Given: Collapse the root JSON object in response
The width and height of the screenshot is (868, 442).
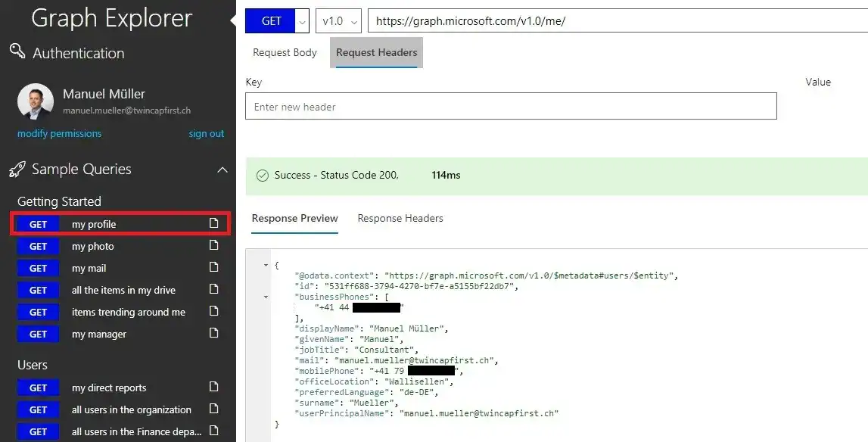Looking at the screenshot, I should [x=266, y=266].
